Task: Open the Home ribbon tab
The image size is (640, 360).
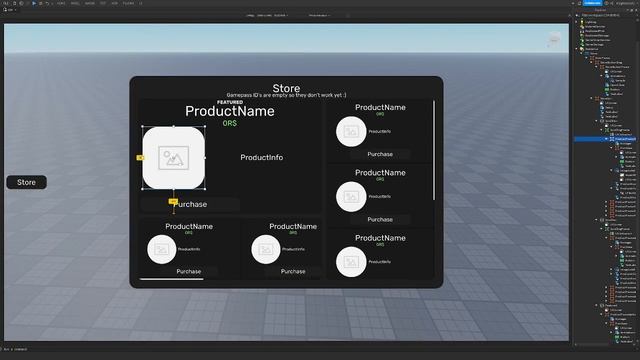Action: (61, 3)
